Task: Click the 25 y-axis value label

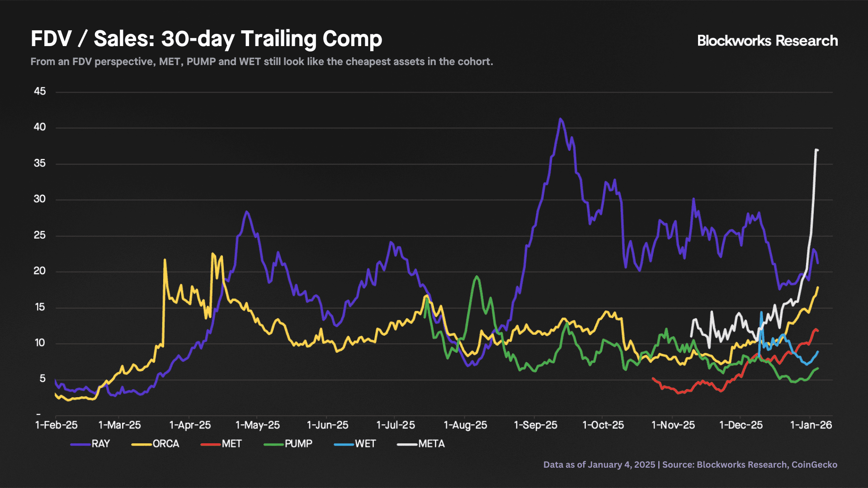Action: (x=40, y=235)
